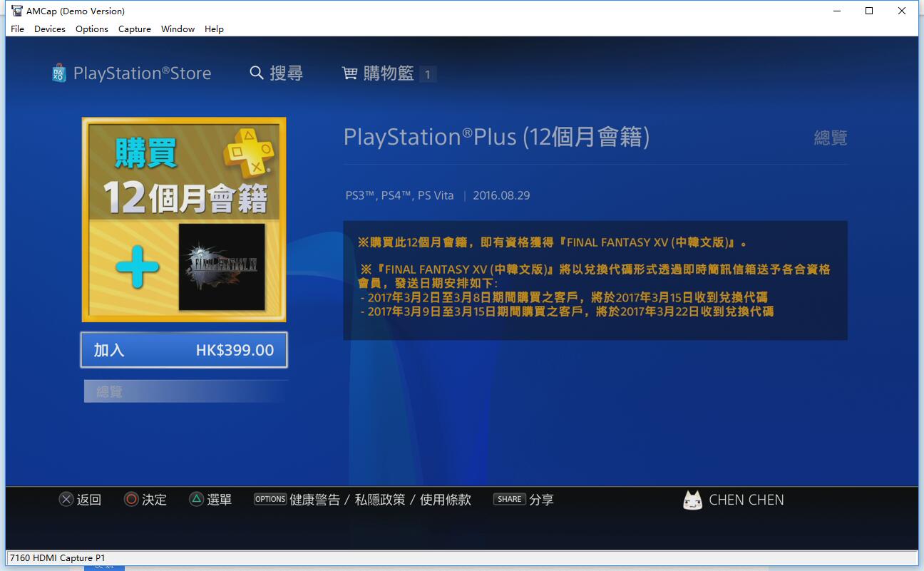Open the File menu
Viewport: 924px width, 571px height.
pos(18,29)
